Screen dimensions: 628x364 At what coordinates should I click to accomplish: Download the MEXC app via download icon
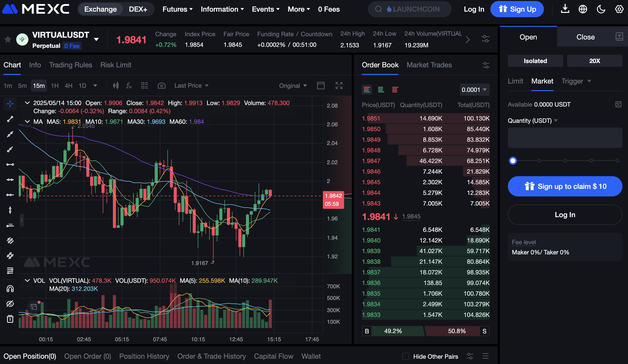click(x=565, y=9)
